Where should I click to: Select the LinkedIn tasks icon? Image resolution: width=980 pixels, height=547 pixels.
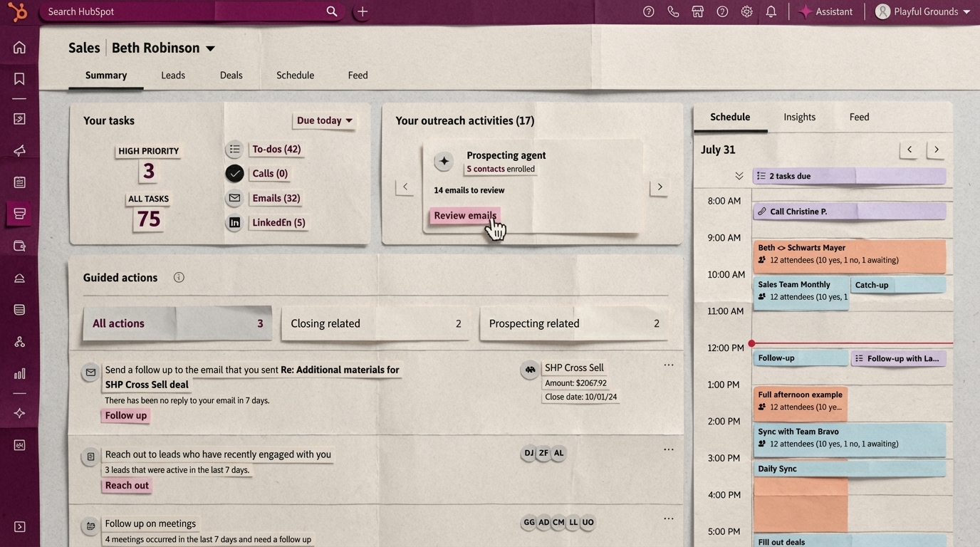coord(234,222)
